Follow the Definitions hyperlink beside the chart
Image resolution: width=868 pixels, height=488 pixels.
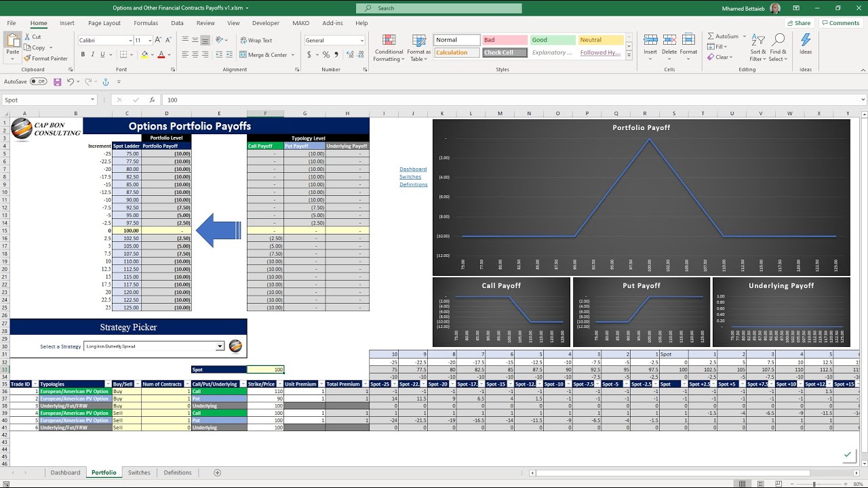click(414, 184)
